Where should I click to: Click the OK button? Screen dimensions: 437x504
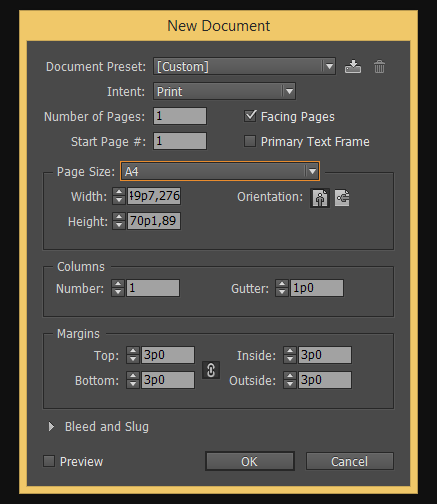point(250,461)
